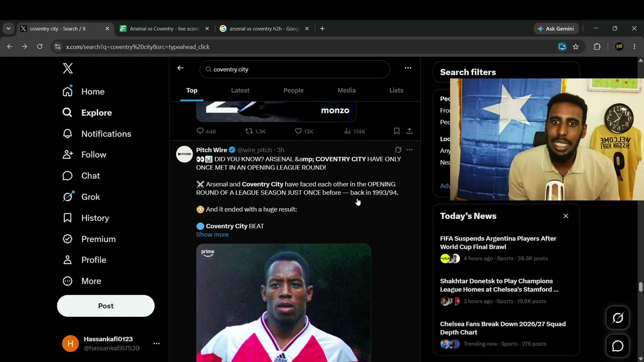Open the Ian Wright photo in post
Screen dimensions: 644x362
click(x=284, y=303)
